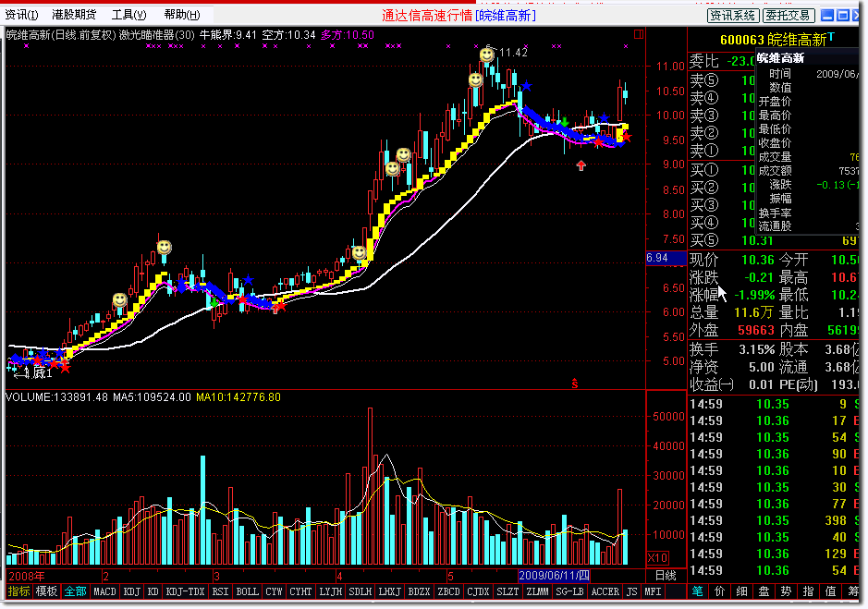This screenshot has width=868, height=609.
Task: Click smiley marker at the 11.42 peak
Action: click(486, 55)
